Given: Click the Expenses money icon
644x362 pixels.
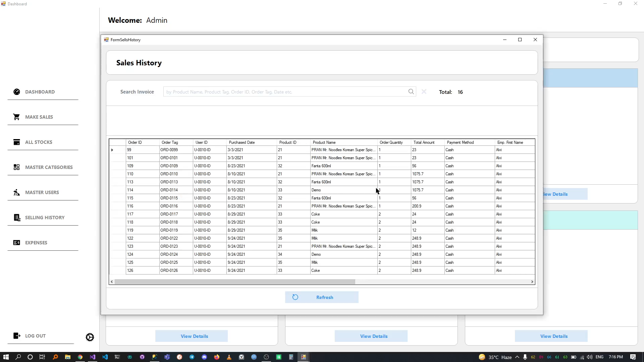Looking at the screenshot, I should tap(17, 243).
